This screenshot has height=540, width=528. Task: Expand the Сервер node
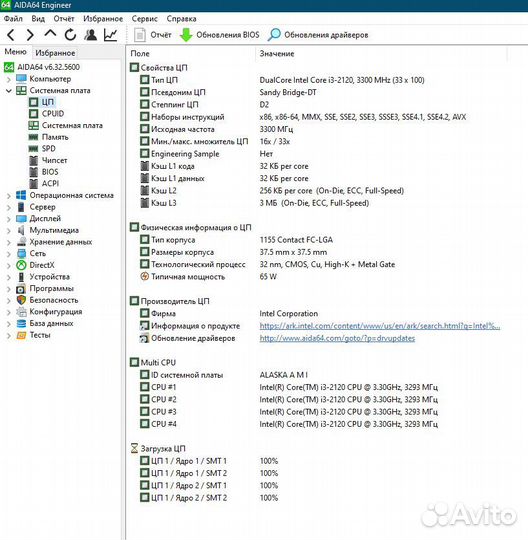coord(9,207)
